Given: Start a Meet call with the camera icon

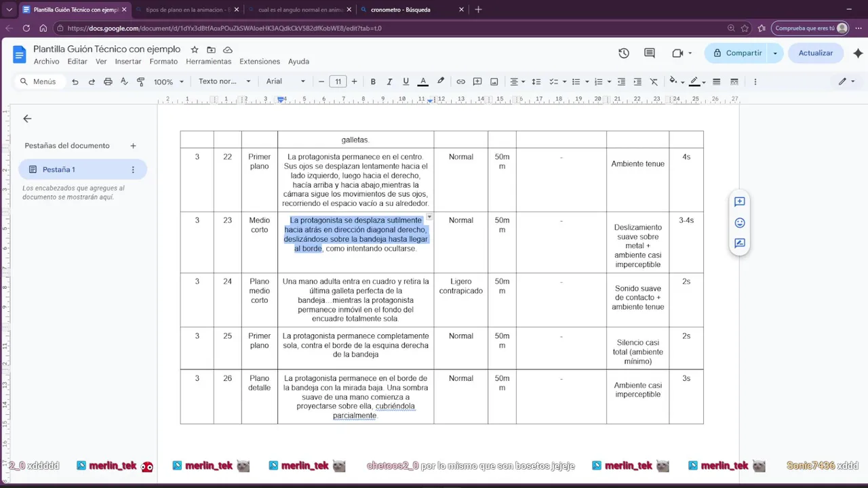Looking at the screenshot, I should (677, 53).
